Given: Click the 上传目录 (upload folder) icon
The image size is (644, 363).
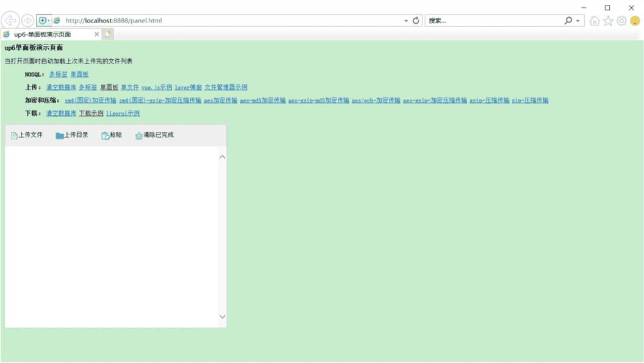Looking at the screenshot, I should click(x=59, y=135).
